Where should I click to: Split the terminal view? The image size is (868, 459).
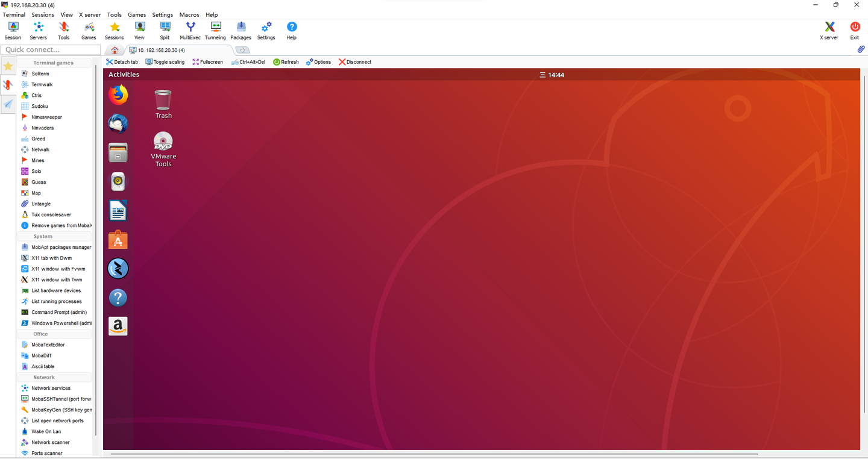click(x=165, y=28)
